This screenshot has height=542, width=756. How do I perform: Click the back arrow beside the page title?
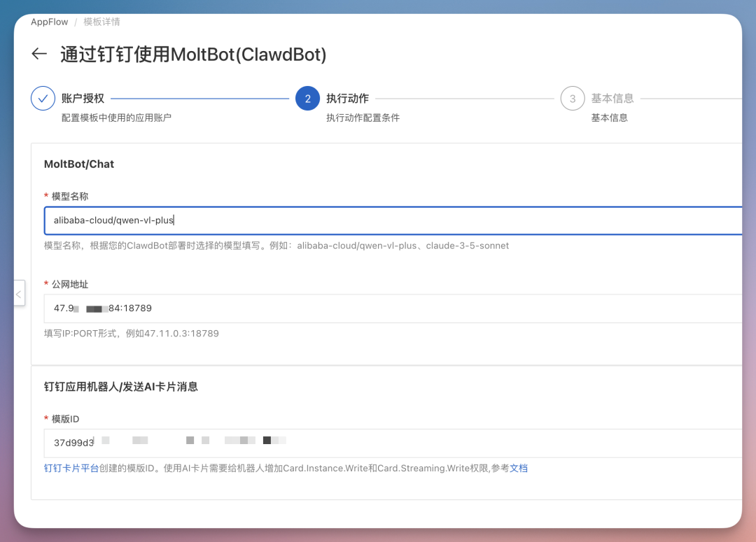point(38,55)
